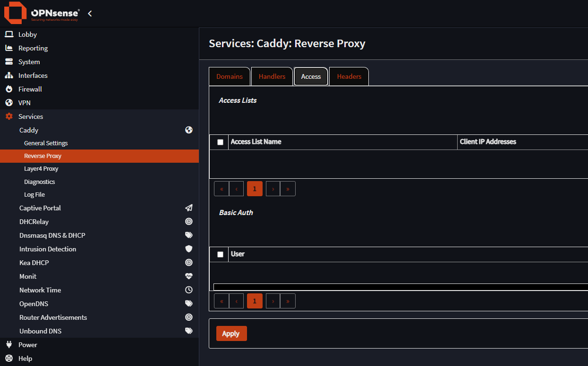The width and height of the screenshot is (588, 366).
Task: Select the Access tab
Action: [x=311, y=76]
